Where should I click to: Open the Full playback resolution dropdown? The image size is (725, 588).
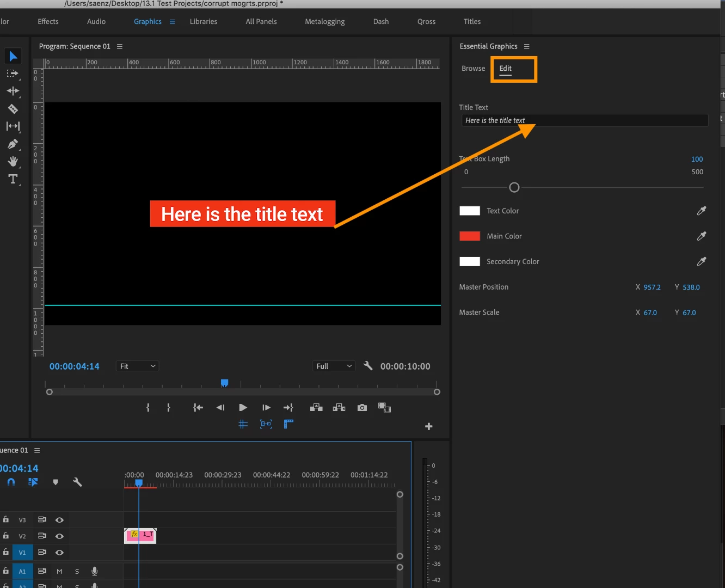tap(334, 366)
